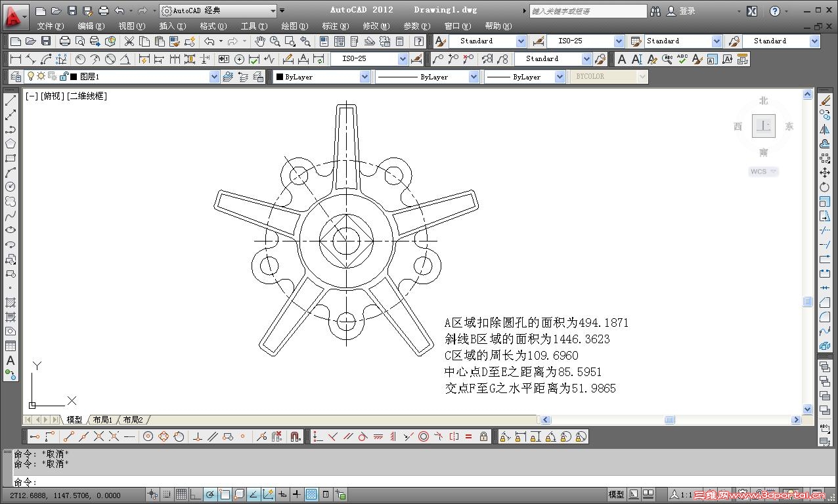
Task: Open the 文件(F) menu
Action: tap(51, 26)
